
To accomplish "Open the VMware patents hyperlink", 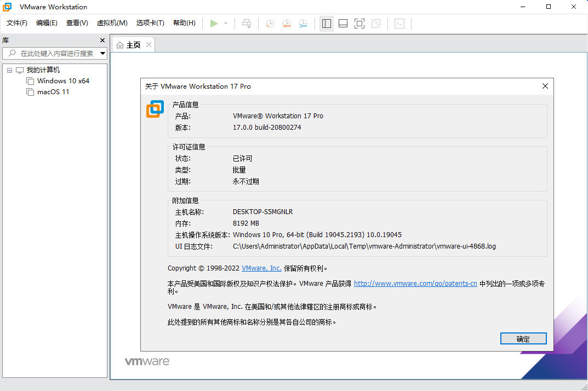I will click(415, 284).
